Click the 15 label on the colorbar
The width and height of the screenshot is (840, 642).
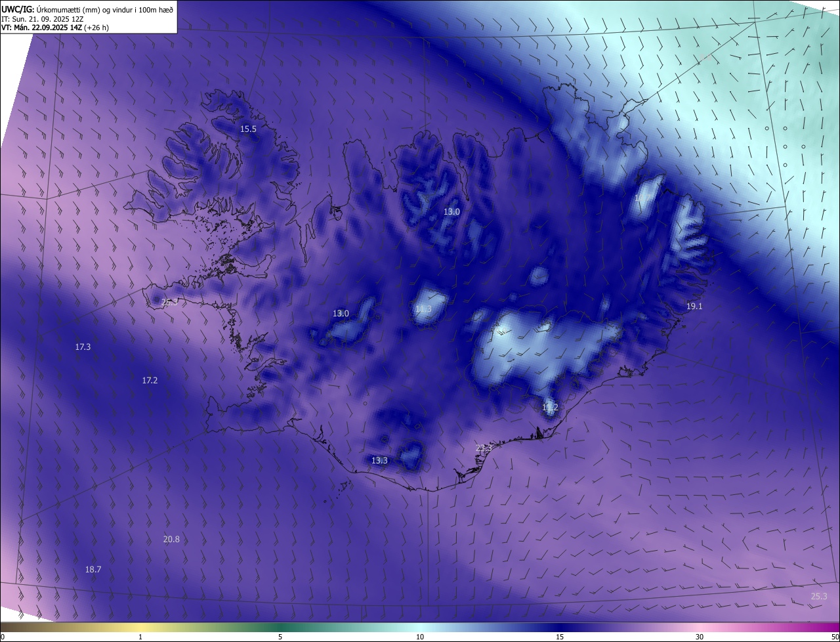[560, 637]
